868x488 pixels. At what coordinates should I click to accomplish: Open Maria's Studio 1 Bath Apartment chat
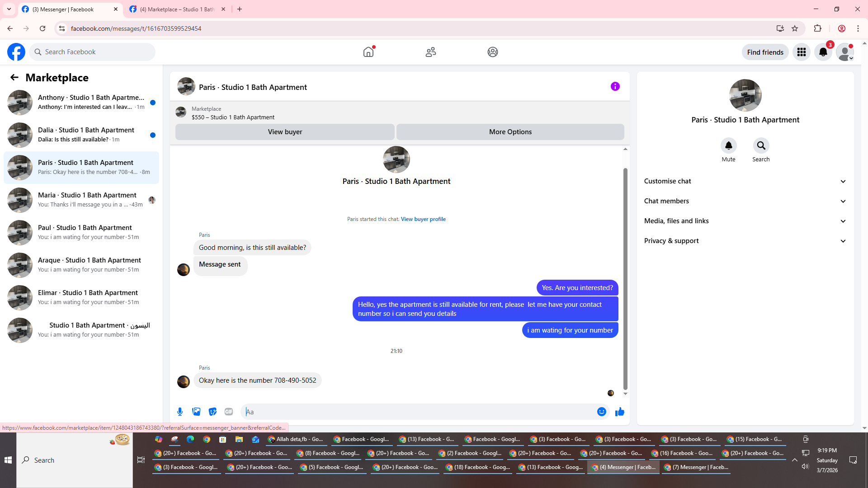point(81,200)
